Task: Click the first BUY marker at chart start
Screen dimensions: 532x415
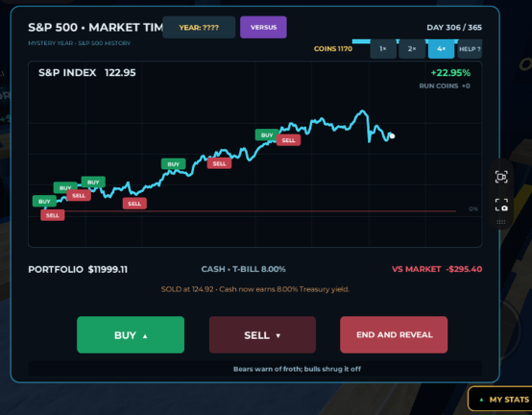Action: point(44,201)
